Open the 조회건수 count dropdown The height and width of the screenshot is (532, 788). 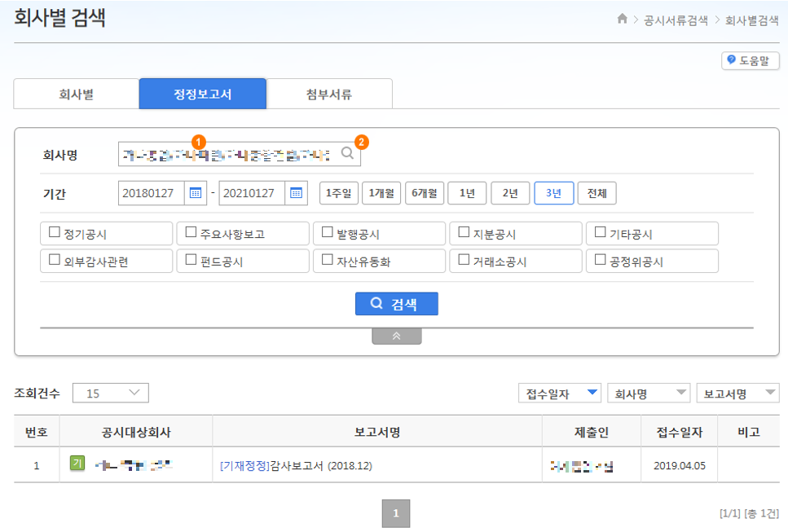coord(110,392)
